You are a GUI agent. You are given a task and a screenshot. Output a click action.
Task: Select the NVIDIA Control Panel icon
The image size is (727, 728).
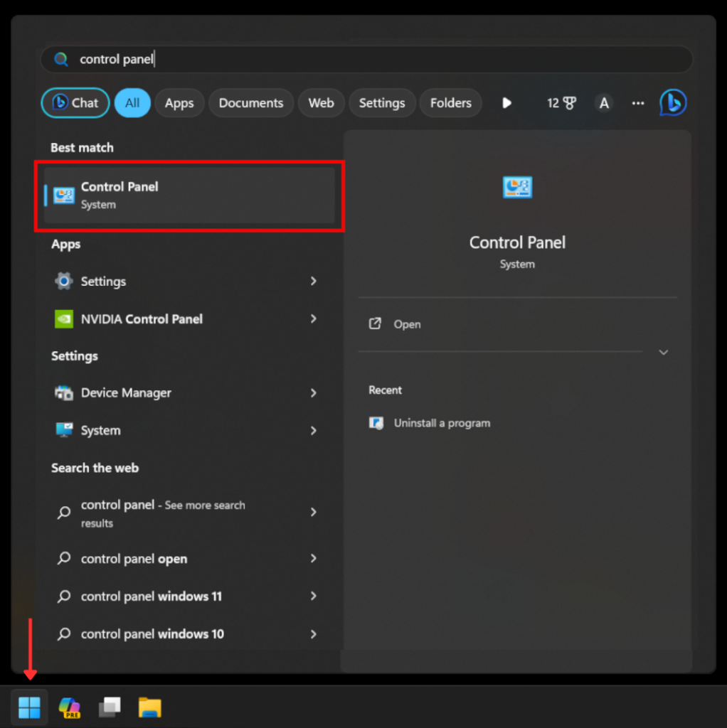pos(63,318)
